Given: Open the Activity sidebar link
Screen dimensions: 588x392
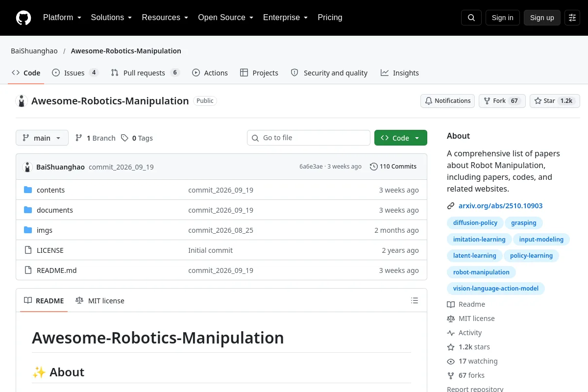Looking at the screenshot, I should tap(465, 333).
